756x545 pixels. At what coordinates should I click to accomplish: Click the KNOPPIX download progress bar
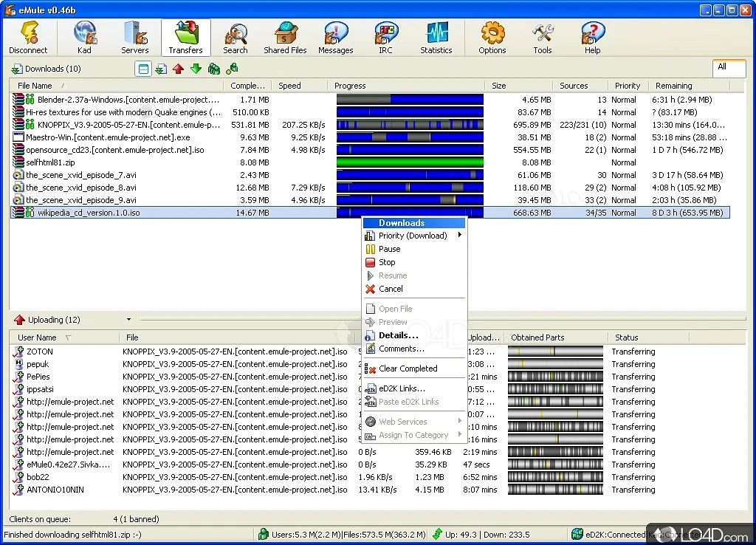click(410, 125)
